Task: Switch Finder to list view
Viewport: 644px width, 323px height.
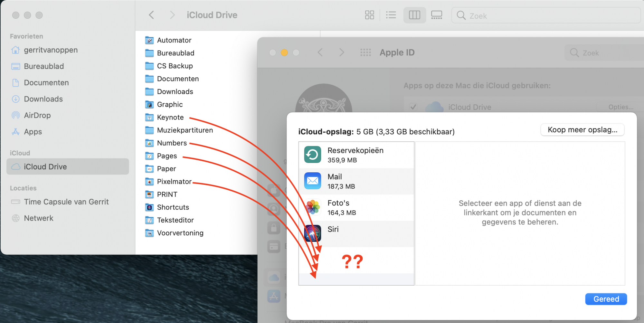Action: tap(391, 15)
